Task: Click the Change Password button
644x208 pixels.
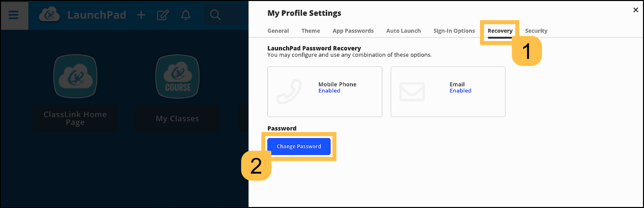Action: 299,146
